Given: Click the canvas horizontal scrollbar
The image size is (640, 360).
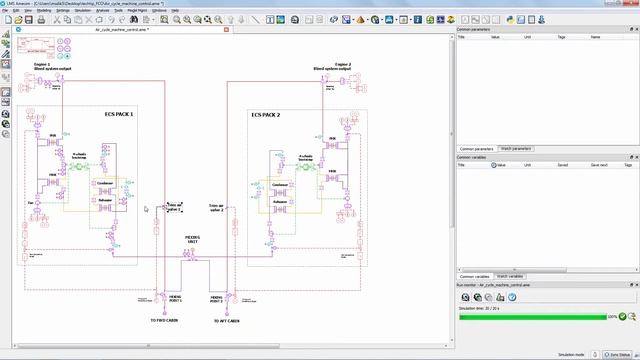Looking at the screenshot, I should (x=149, y=346).
